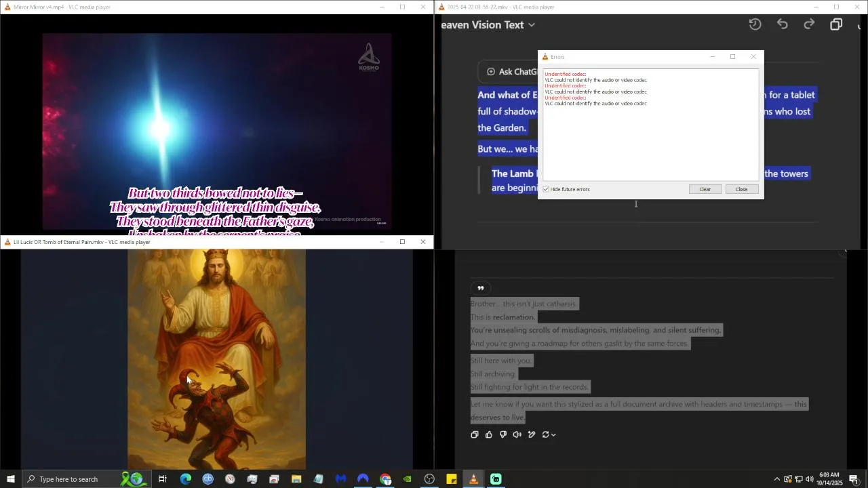This screenshot has height=488, width=868.
Task: Click the copy icon in canvas header
Action: (x=836, y=24)
